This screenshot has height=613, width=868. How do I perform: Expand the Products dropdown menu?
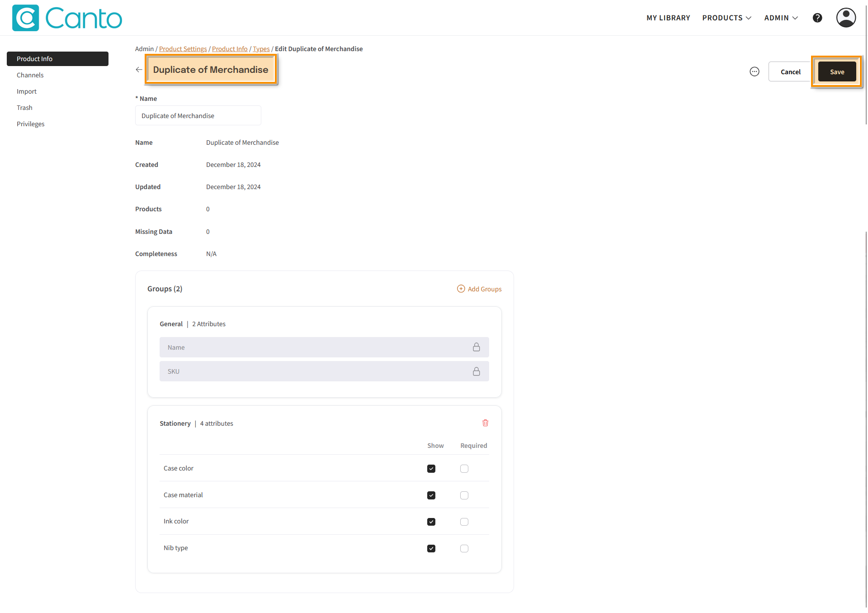(726, 18)
